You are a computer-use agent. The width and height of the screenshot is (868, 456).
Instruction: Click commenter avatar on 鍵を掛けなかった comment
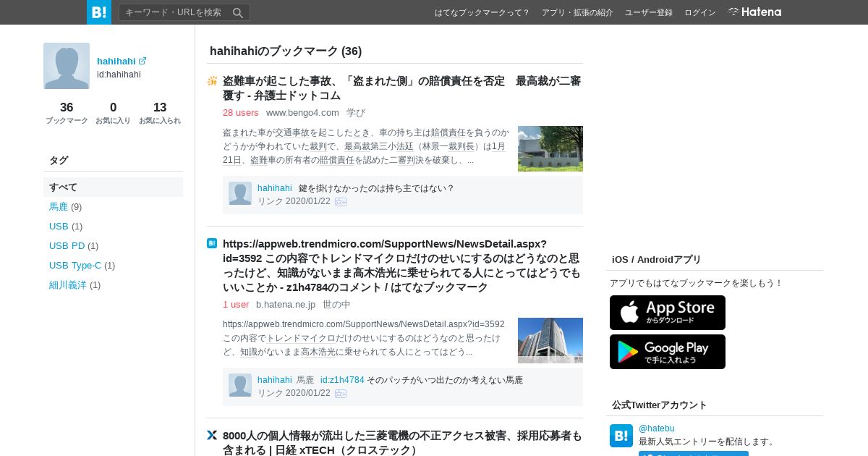click(x=240, y=193)
